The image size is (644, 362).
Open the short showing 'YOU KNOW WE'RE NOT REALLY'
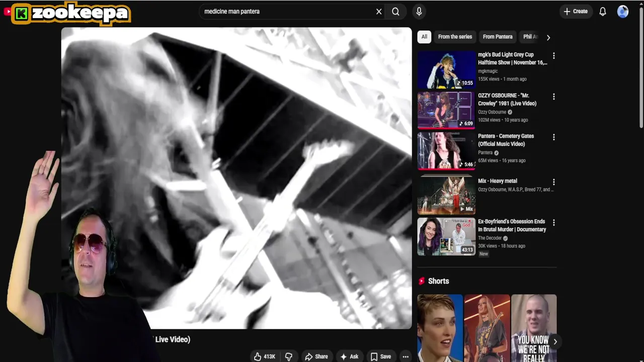tap(534, 328)
